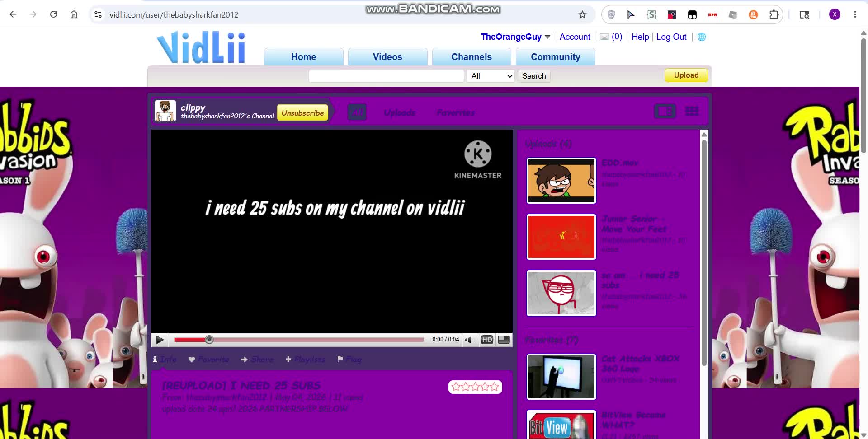
Task: Click the Favorites (7) section heading
Action: click(x=551, y=340)
